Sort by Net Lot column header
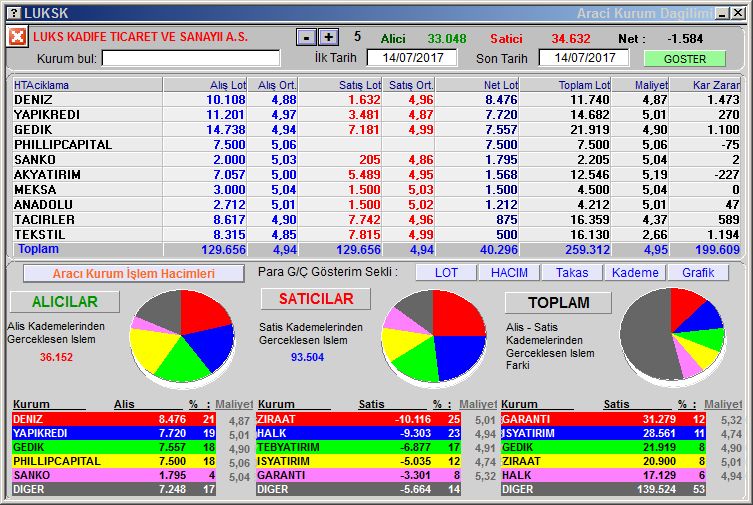753x505 pixels. coord(477,85)
